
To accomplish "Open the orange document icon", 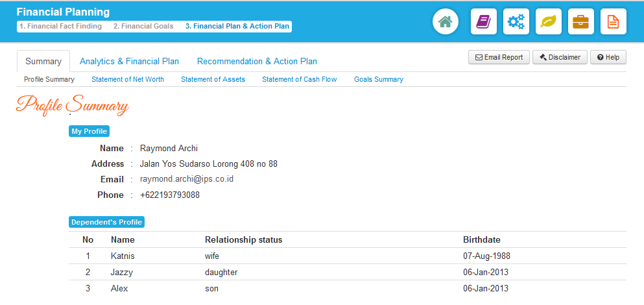I will [613, 22].
